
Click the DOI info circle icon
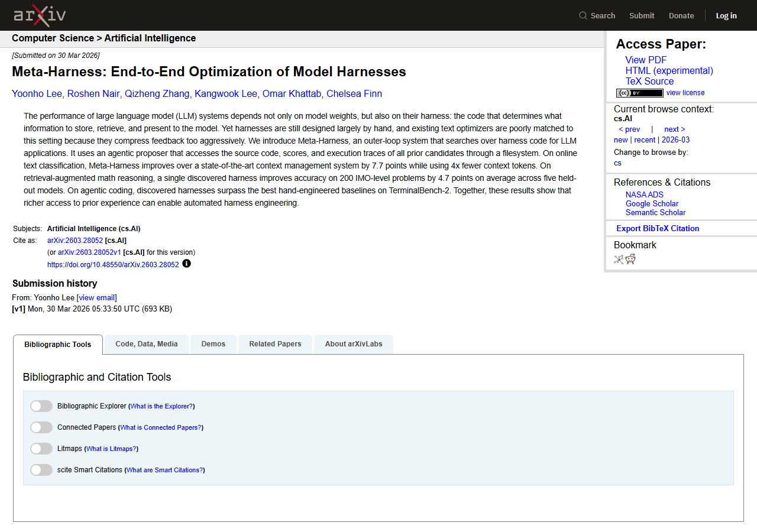pos(187,264)
